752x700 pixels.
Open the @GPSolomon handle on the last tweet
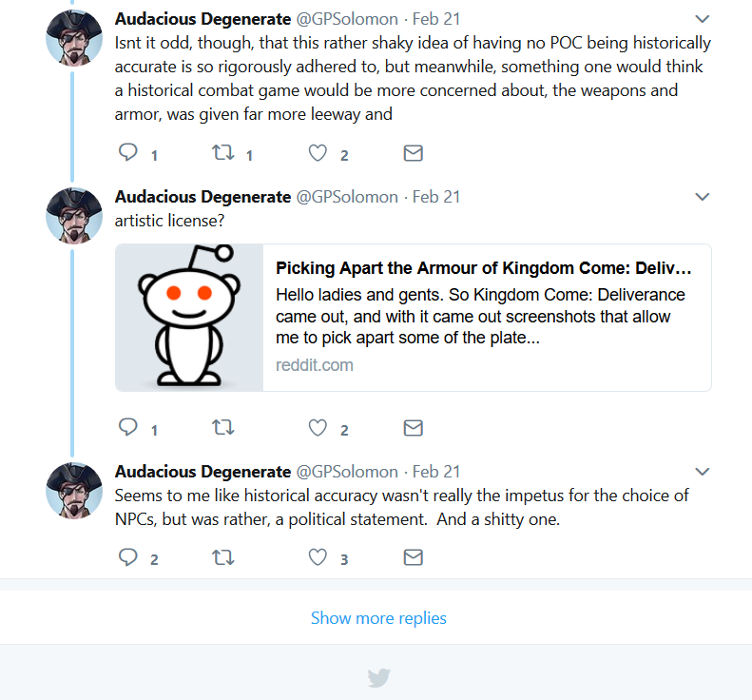coord(347,472)
